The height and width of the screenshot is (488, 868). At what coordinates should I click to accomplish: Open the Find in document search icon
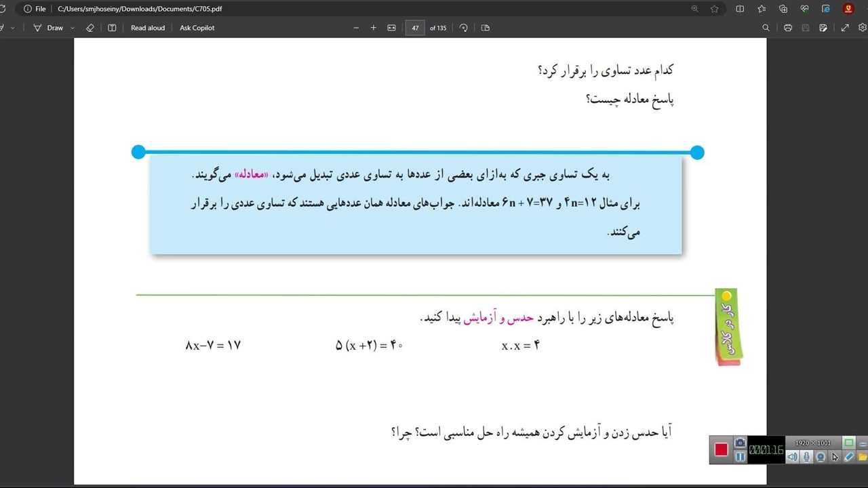pos(766,28)
